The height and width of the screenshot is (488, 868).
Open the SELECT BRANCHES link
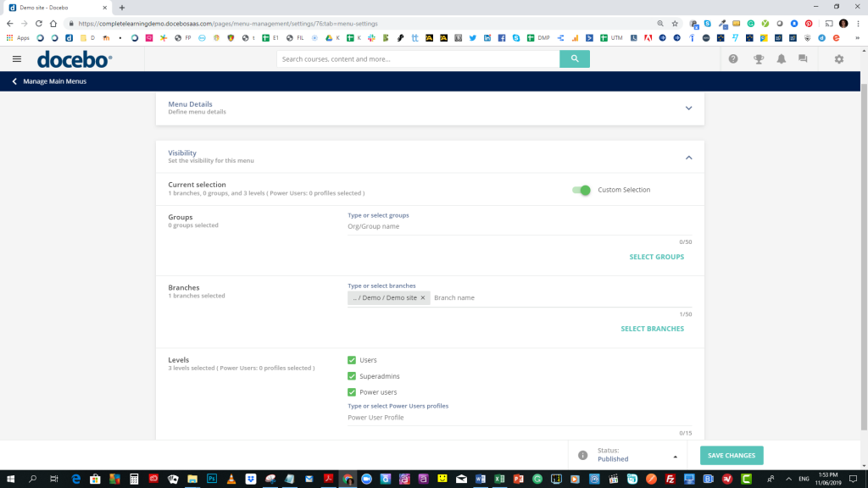[x=653, y=329]
